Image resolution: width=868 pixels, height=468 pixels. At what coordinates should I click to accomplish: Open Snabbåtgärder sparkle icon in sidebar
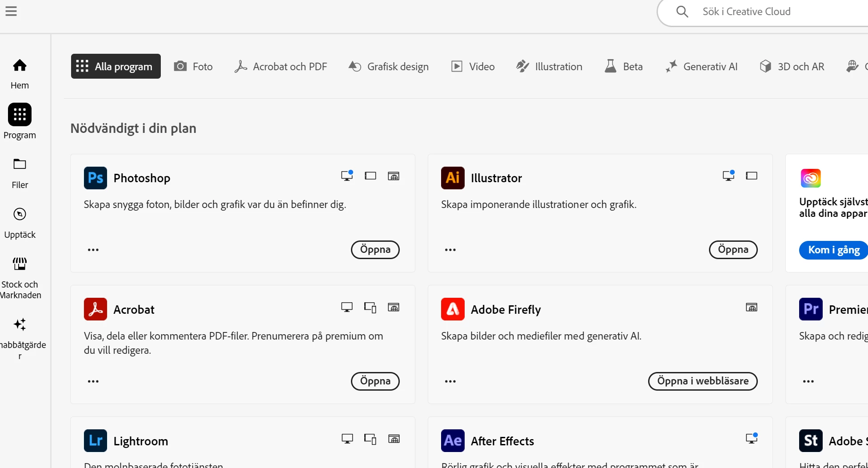point(20,324)
